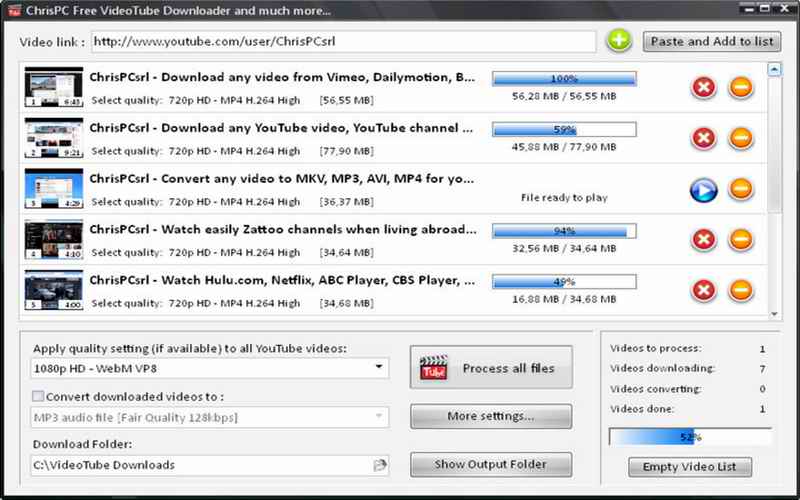
Task: Cancel the 59% YouTube video download
Action: tap(704, 137)
